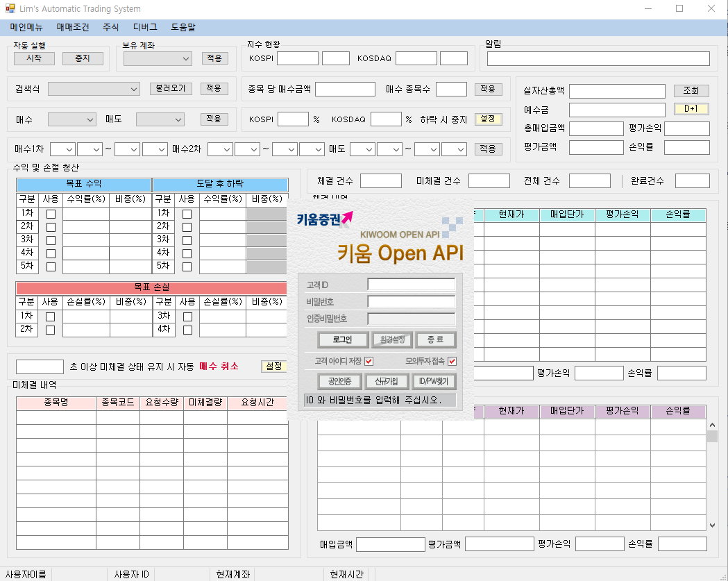Click the 비밀번호 input field
Screen dimensions: 728x581
tap(412, 301)
